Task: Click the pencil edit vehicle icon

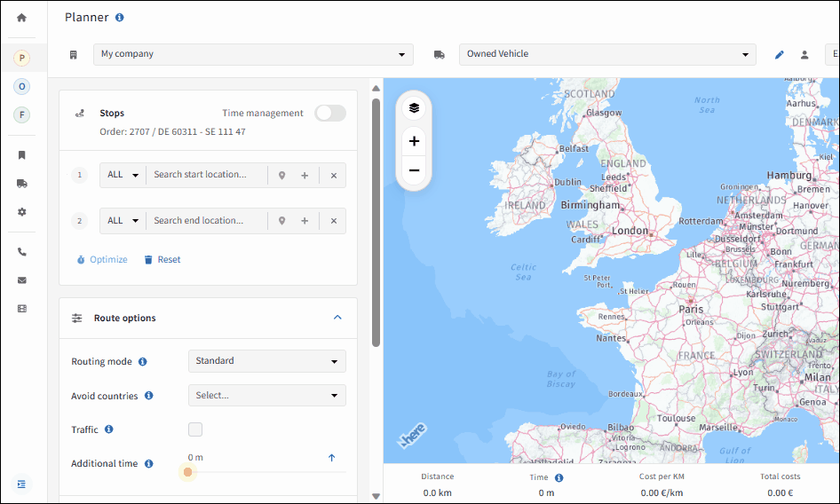Action: [x=780, y=55]
